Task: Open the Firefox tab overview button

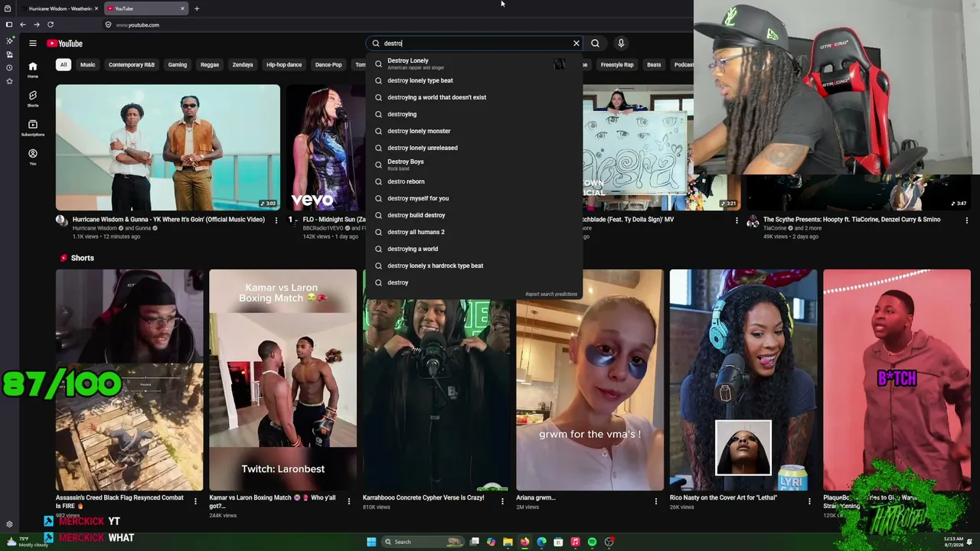Action: 9,8
